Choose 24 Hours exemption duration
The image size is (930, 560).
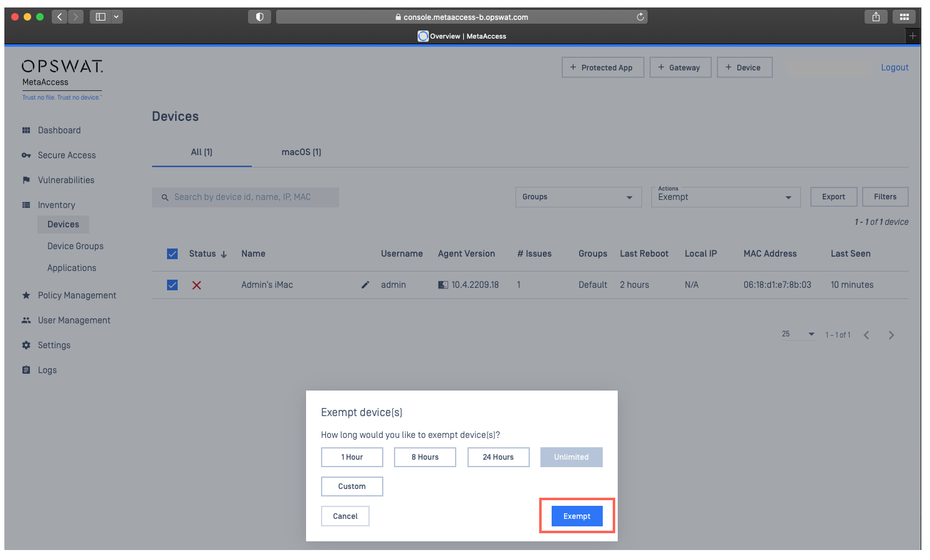499,457
